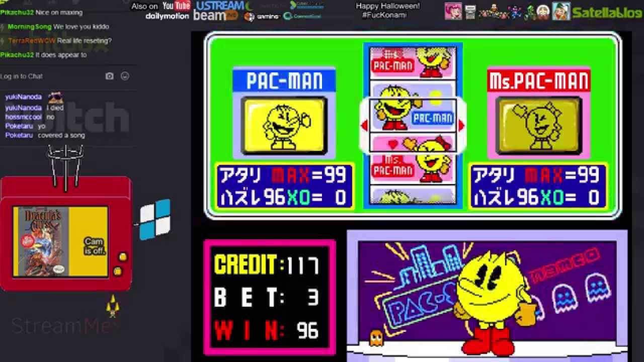Click the left red arrow on the slot reel
The image size is (644, 362).
point(364,126)
